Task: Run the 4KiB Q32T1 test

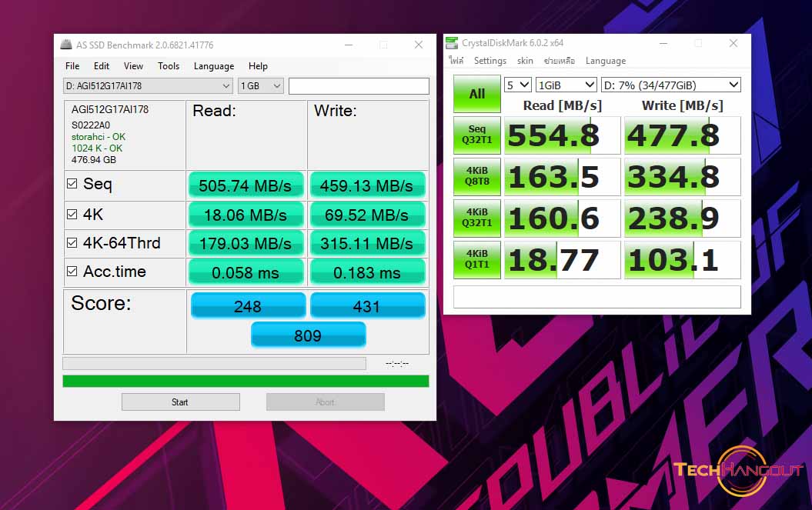Action: coord(477,218)
